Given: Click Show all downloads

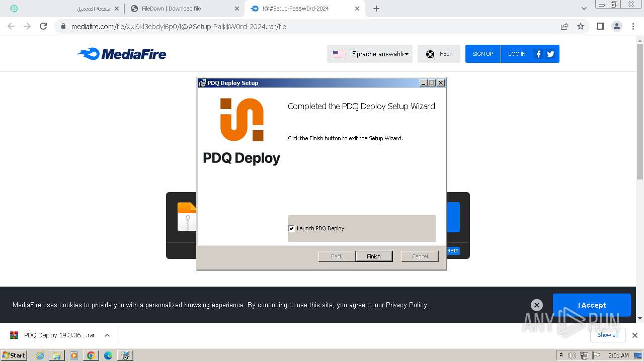Looking at the screenshot, I should click(607, 335).
